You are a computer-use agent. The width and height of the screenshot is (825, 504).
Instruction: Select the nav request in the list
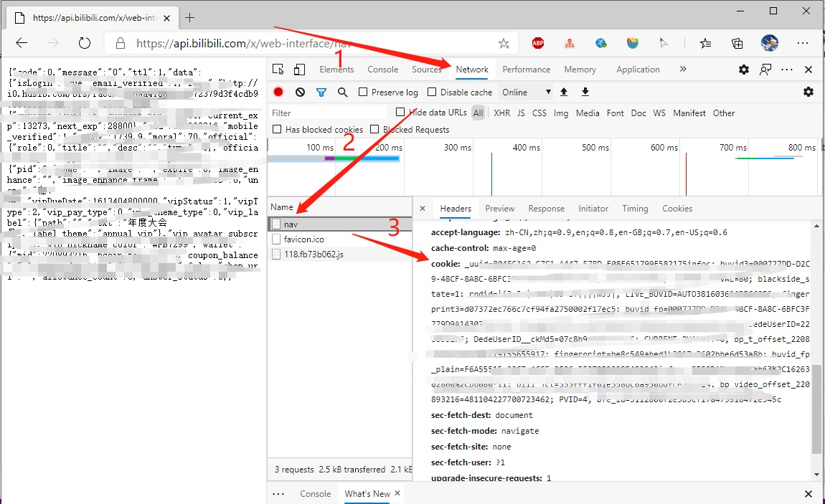tap(291, 224)
